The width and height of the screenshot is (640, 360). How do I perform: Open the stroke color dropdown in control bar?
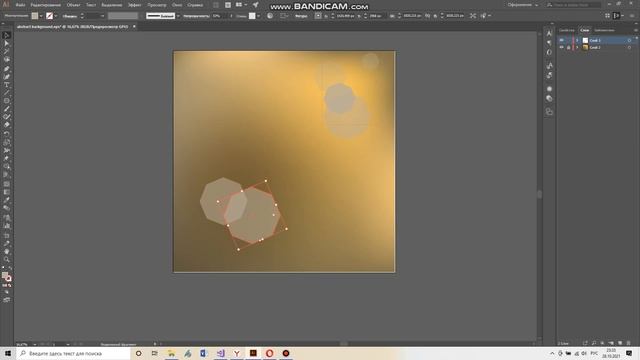tap(56, 16)
